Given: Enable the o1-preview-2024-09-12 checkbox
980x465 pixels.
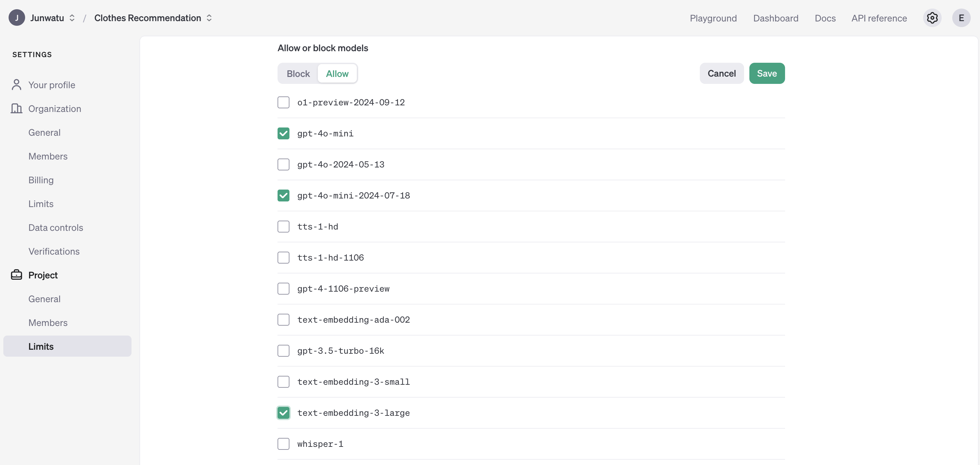Looking at the screenshot, I should tap(283, 102).
